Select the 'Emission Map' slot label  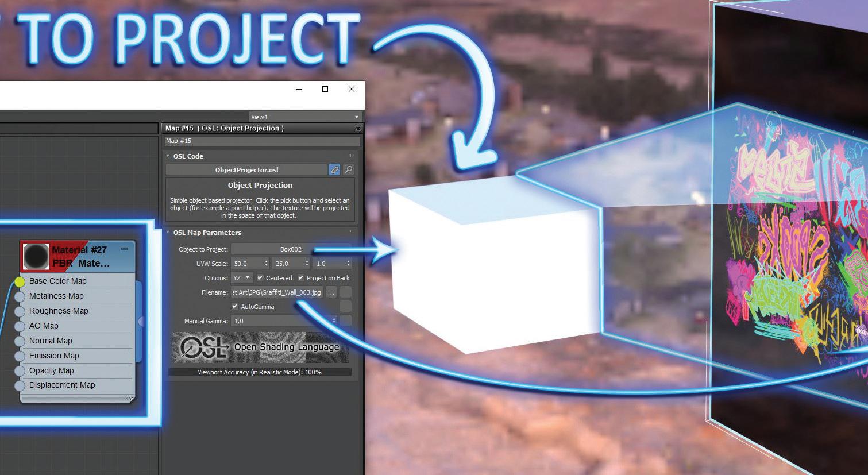pos(54,356)
